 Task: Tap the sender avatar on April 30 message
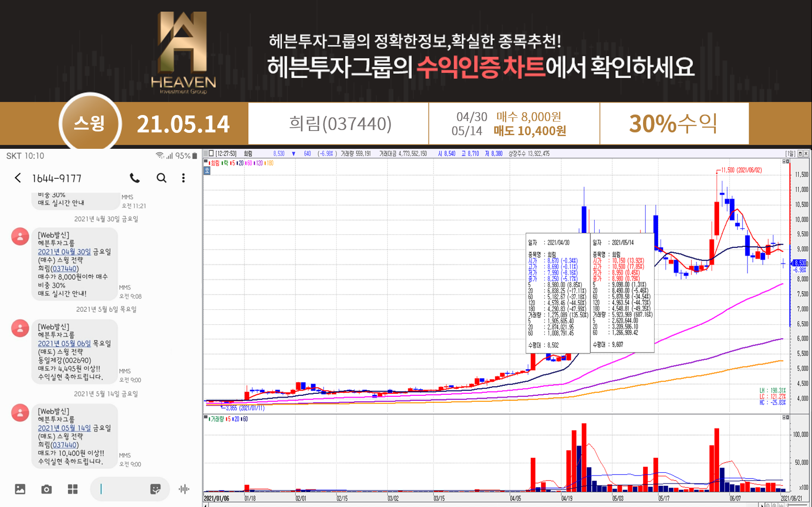20,237
